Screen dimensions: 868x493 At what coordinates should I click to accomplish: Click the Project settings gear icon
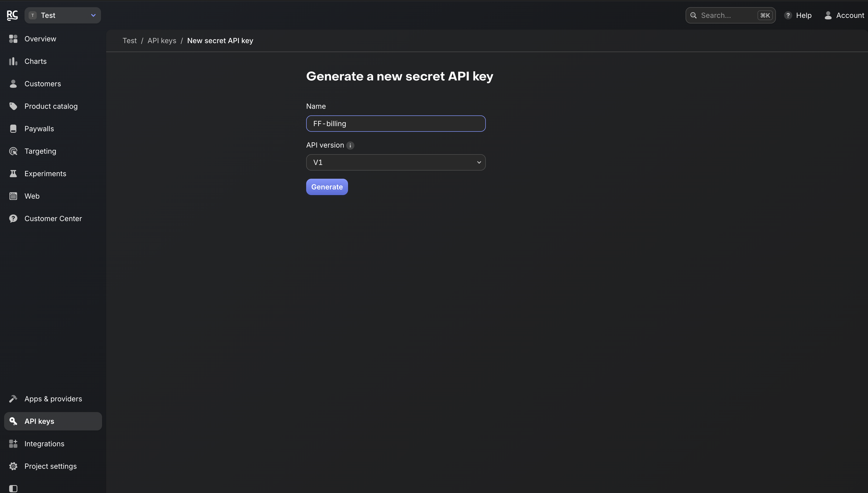coord(13,466)
